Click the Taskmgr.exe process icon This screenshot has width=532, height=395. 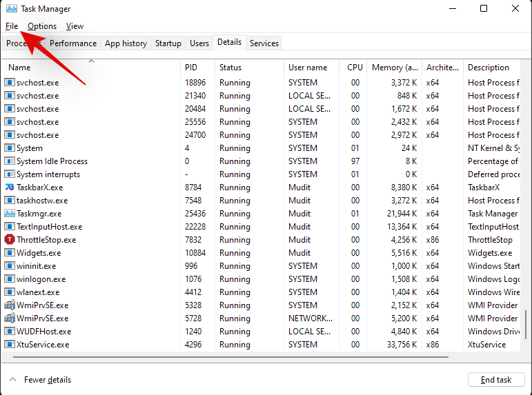(x=10, y=214)
